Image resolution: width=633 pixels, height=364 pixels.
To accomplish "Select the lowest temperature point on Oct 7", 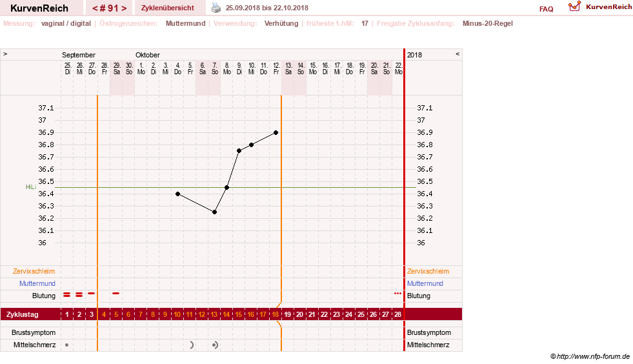I will 215,212.
